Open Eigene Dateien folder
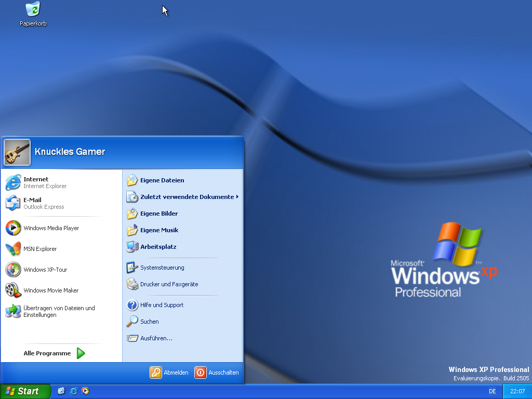This screenshot has height=399, width=532. pyautogui.click(x=162, y=180)
